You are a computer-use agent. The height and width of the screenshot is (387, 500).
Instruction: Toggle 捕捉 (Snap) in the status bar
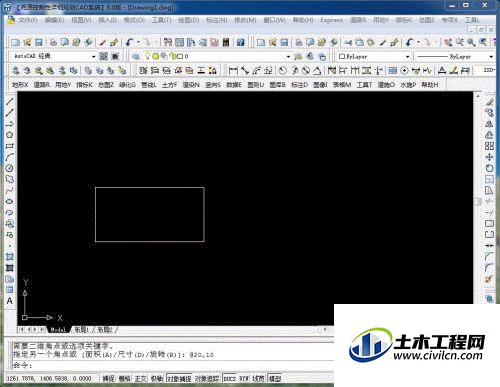(x=108, y=378)
